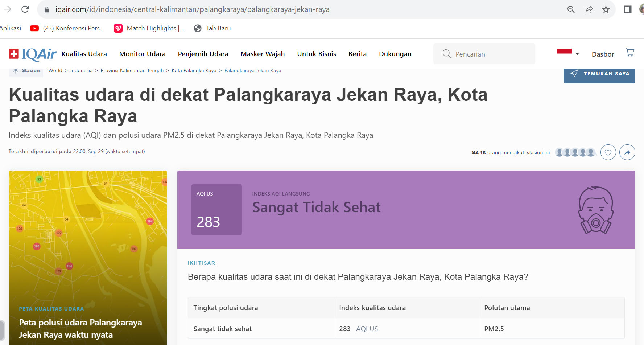Open the shopping cart
Viewport: 644px width, 345px height.
[630, 53]
